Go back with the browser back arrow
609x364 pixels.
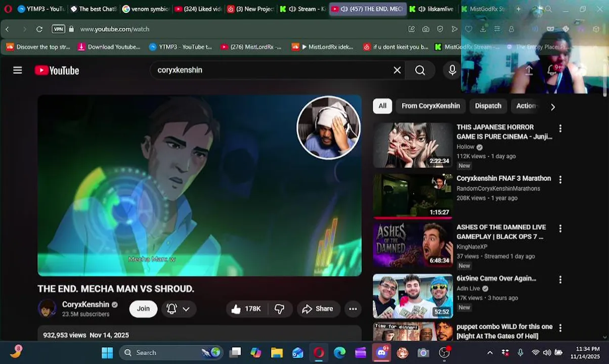click(7, 29)
